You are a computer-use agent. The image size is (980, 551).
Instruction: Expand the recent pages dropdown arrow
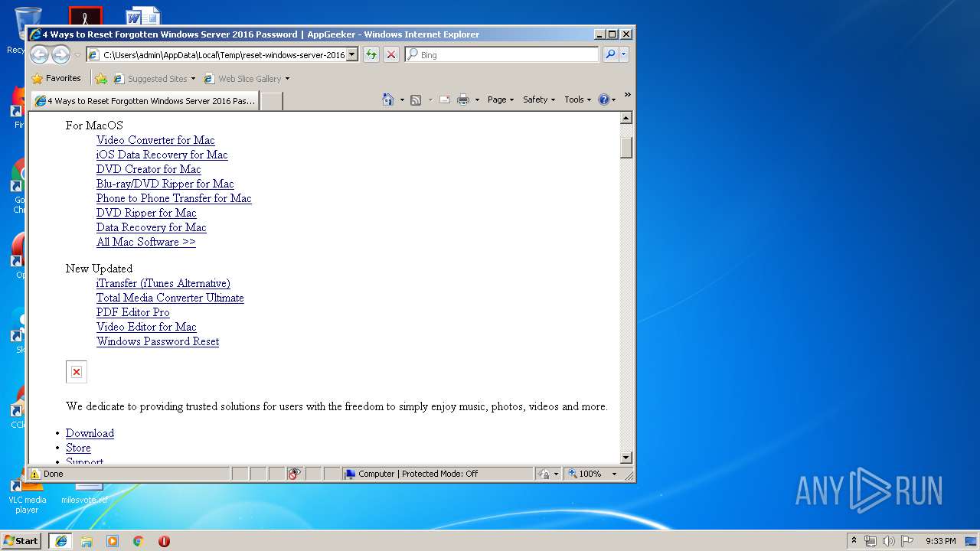(77, 55)
